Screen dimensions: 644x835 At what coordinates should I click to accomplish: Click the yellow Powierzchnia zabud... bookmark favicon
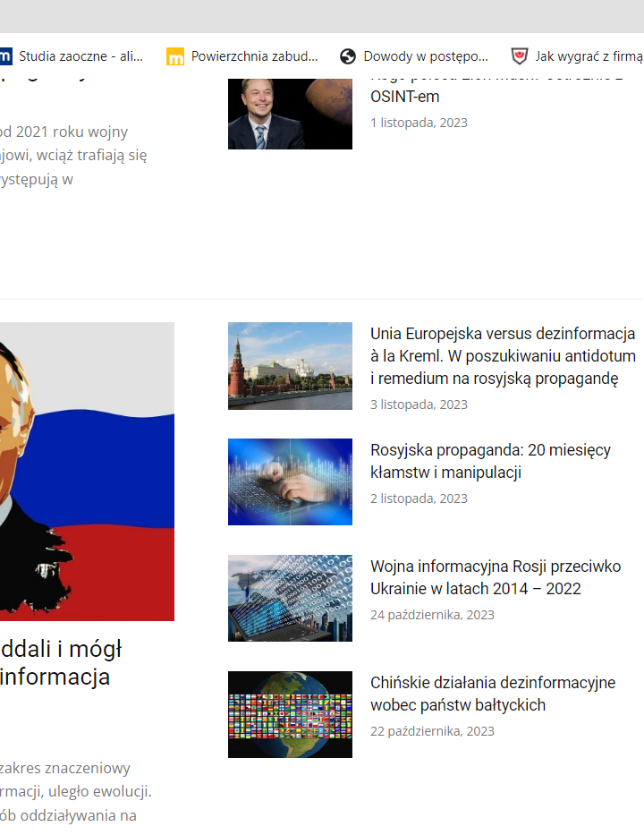[x=175, y=56]
